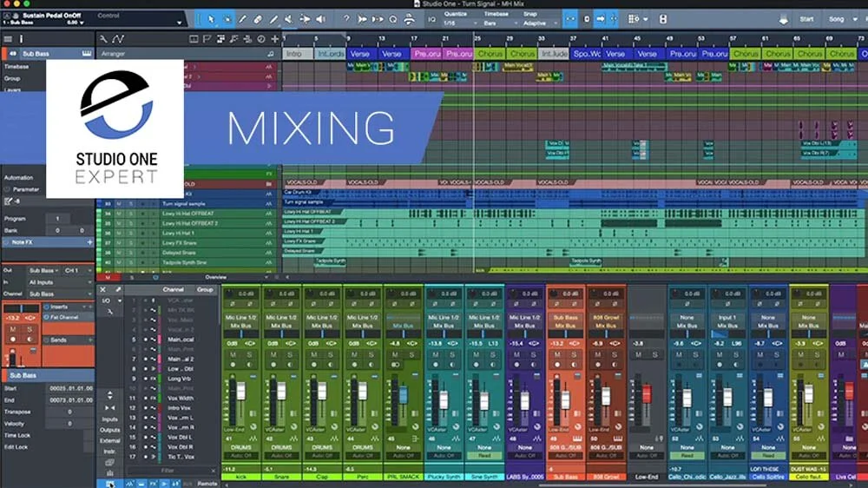Select the Arrow tool in the toolbar

[212, 19]
